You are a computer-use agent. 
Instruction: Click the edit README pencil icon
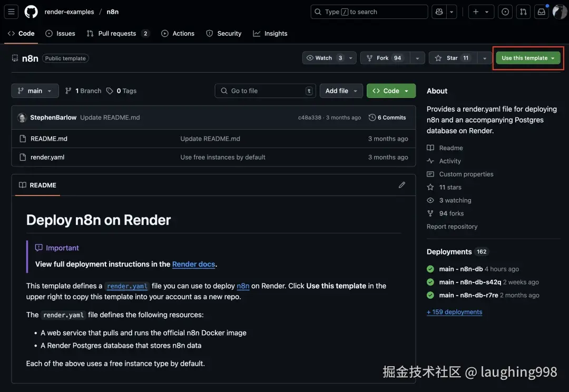401,185
